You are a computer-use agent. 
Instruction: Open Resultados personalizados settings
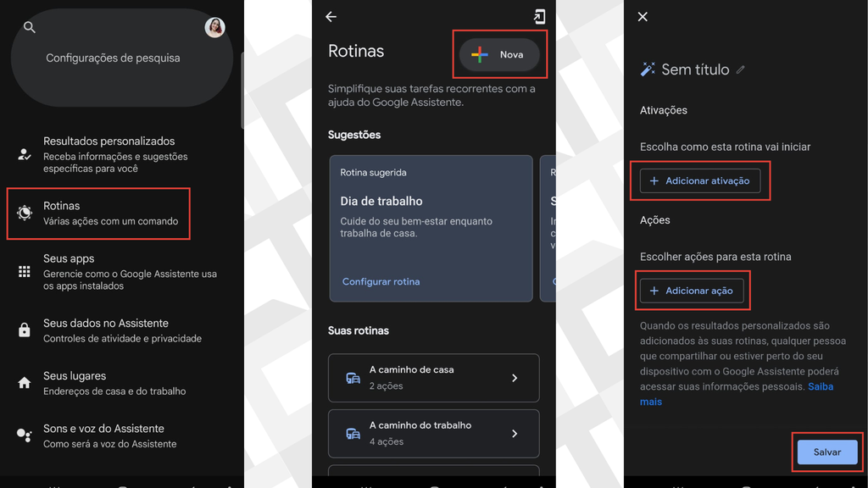[122, 154]
